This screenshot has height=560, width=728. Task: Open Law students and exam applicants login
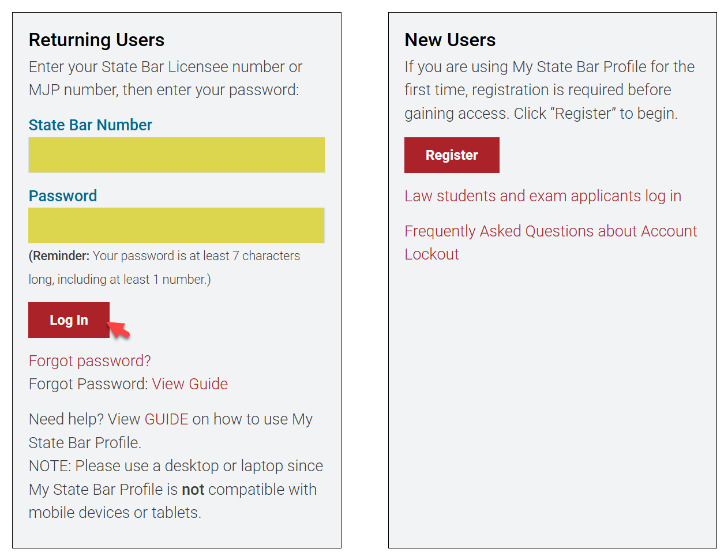(x=543, y=196)
